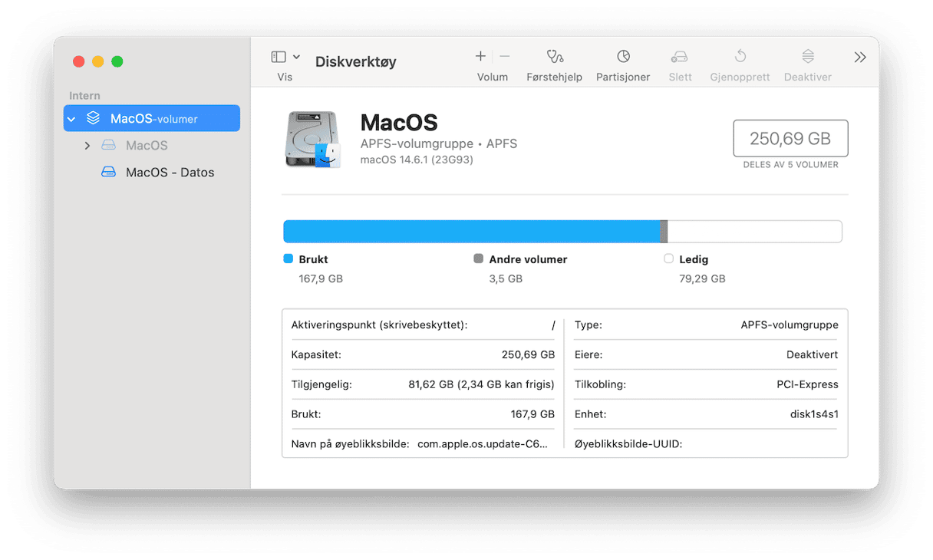Collapse the MacOS-volumer group chevron
The width and height of the screenshot is (933, 560).
tap(71, 119)
